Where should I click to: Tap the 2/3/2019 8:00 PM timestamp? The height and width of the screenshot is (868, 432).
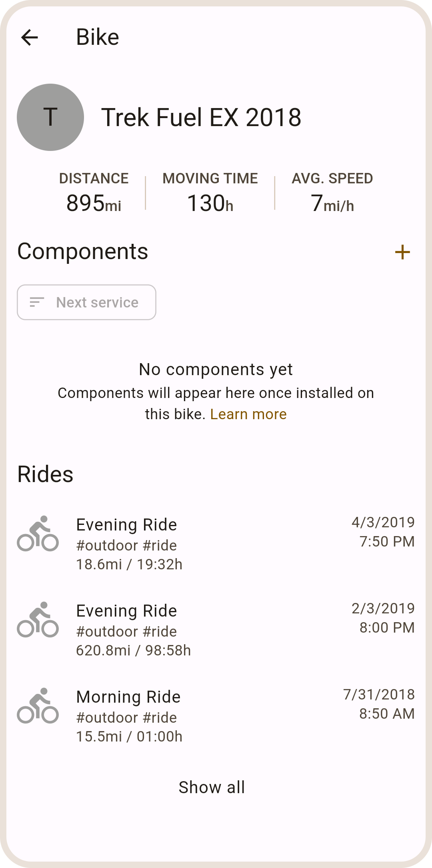[383, 618]
